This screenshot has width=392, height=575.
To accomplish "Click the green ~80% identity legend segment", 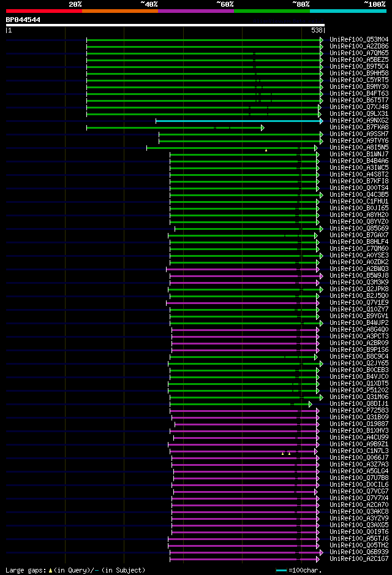I will coord(272,11).
